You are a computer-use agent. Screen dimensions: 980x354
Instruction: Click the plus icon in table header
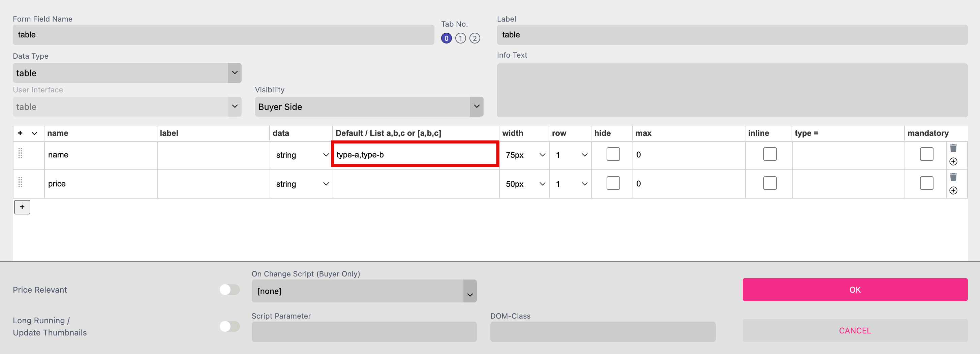coord(20,133)
